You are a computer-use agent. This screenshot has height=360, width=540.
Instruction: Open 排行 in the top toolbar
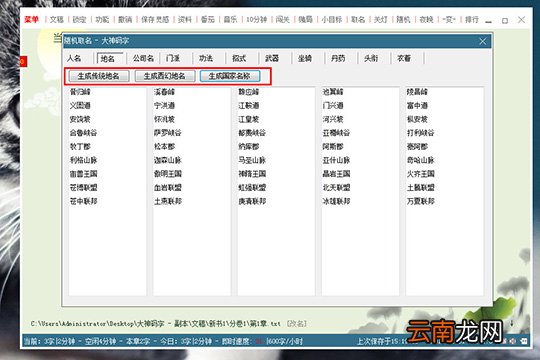[472, 19]
